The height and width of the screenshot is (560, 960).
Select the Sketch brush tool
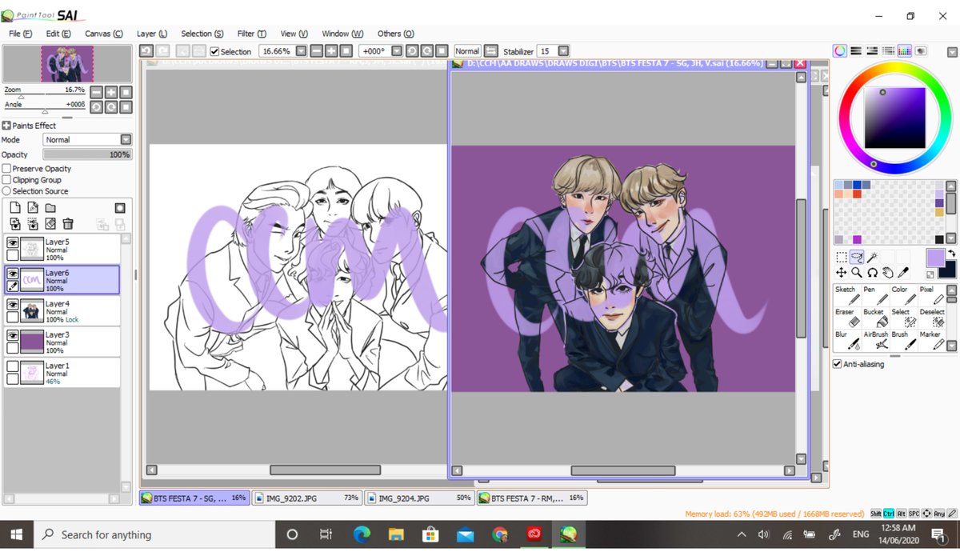[846, 295]
